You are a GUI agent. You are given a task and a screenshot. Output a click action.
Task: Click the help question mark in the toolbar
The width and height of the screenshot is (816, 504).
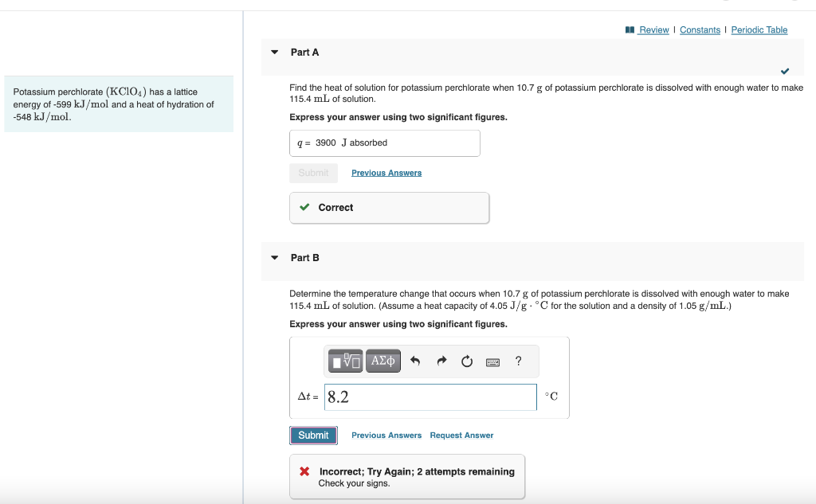[518, 361]
